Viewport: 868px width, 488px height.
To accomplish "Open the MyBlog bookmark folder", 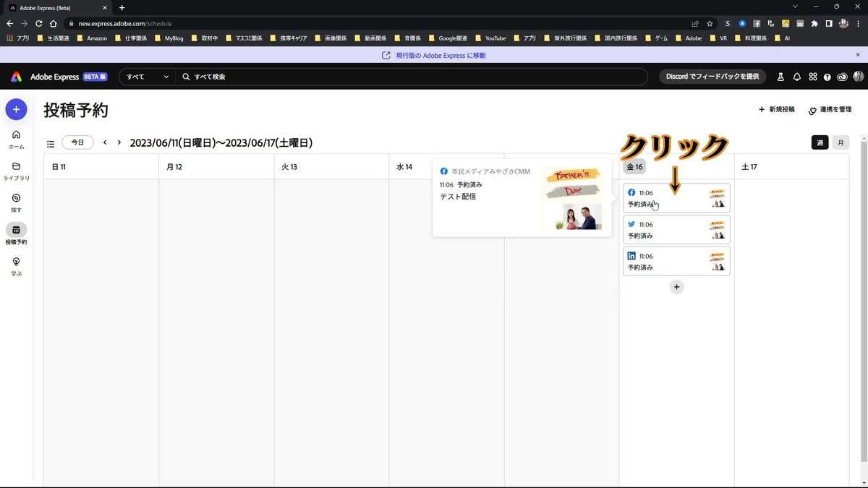I will coord(168,38).
